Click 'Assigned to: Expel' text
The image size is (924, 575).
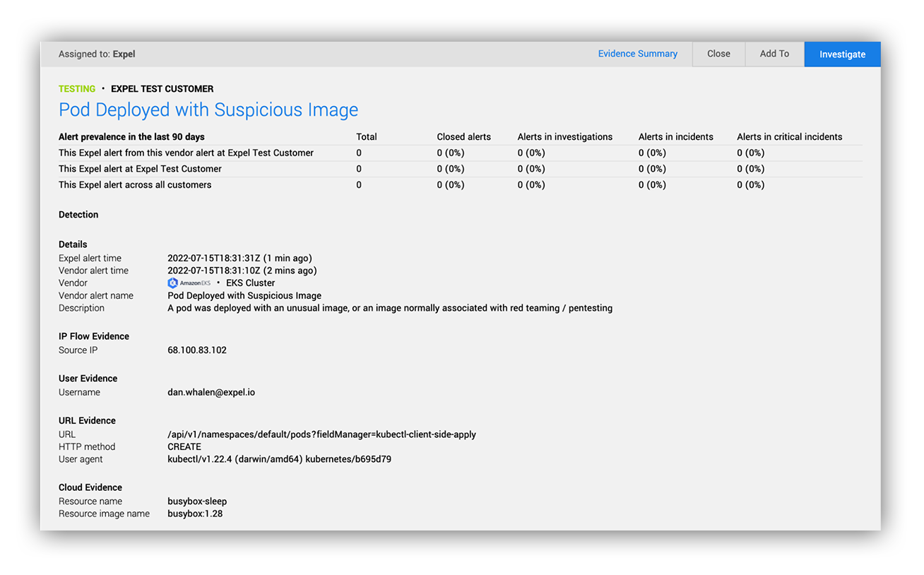coord(97,54)
